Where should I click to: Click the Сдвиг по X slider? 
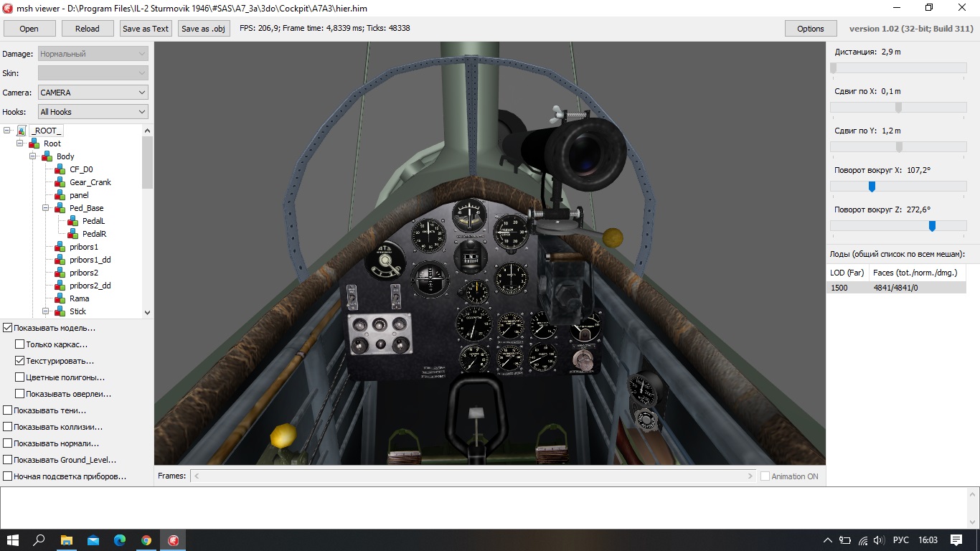(x=898, y=107)
